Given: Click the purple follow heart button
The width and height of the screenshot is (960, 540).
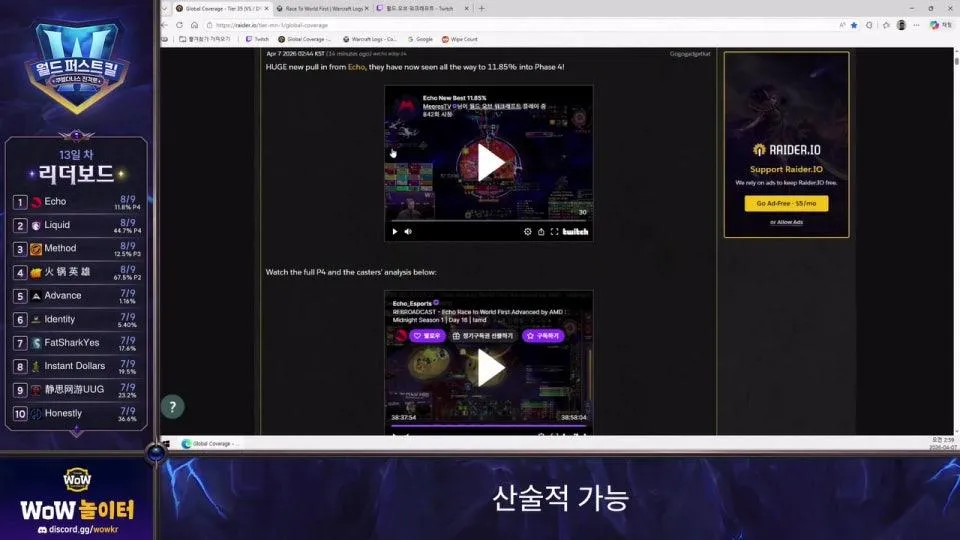Looking at the screenshot, I should [x=427, y=336].
